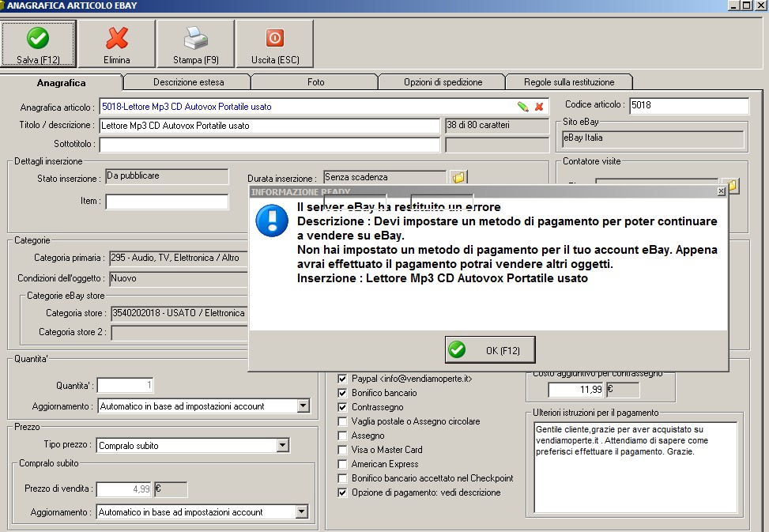Click the Prezzo di vendita field
The height and width of the screenshot is (532, 769).
point(125,489)
